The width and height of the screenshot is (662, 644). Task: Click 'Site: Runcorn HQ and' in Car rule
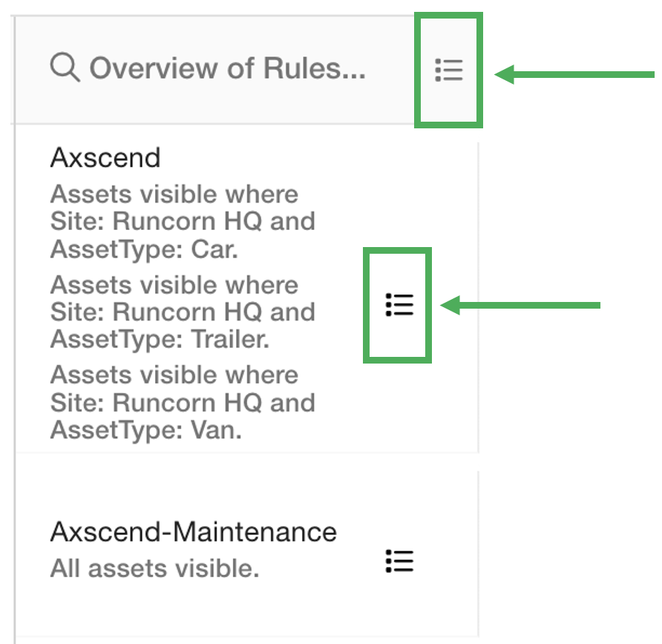[x=183, y=221]
